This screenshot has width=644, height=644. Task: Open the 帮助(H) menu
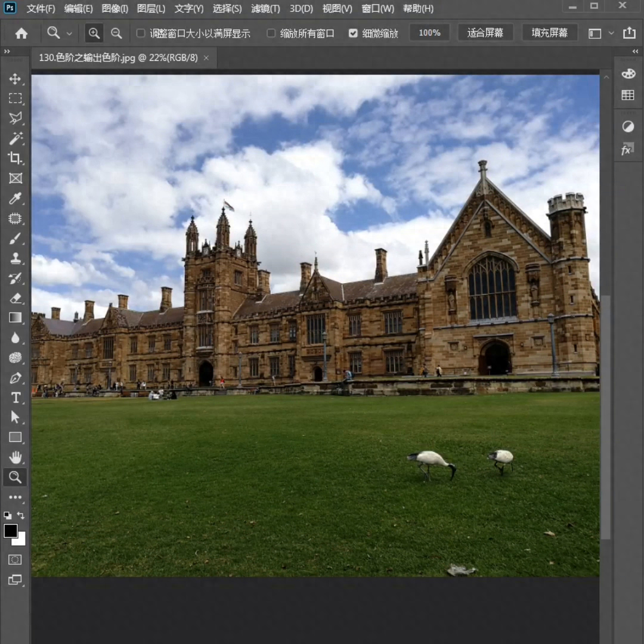tap(418, 8)
